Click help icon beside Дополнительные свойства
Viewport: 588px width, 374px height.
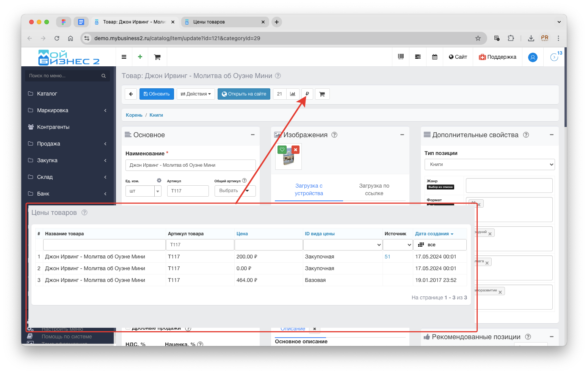(x=526, y=135)
